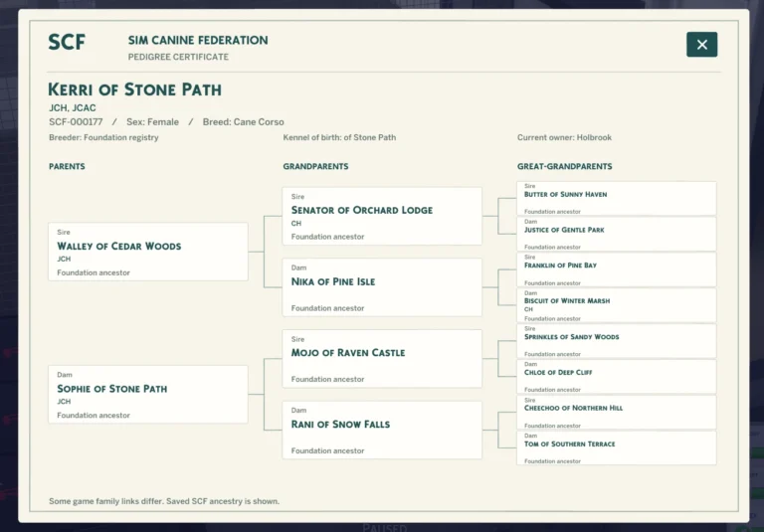The width and height of the screenshot is (764, 532).
Task: Click the Kennel of birth label
Action: (339, 137)
